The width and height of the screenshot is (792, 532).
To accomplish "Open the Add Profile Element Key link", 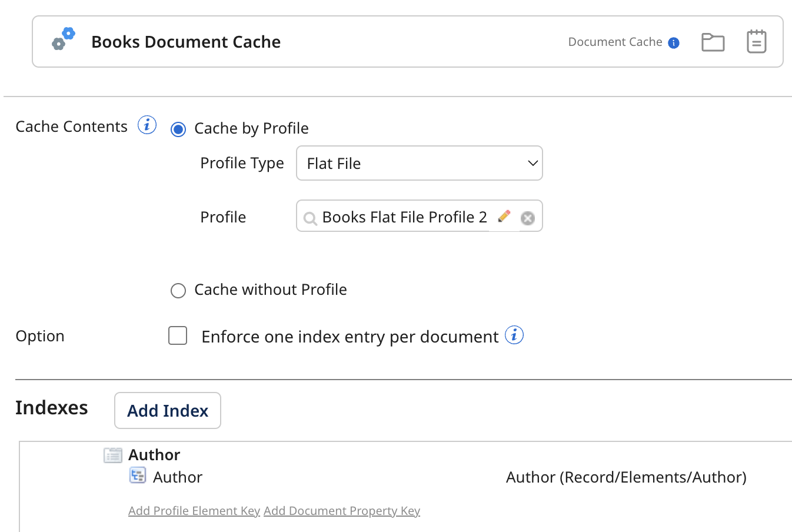I will 194,510.
